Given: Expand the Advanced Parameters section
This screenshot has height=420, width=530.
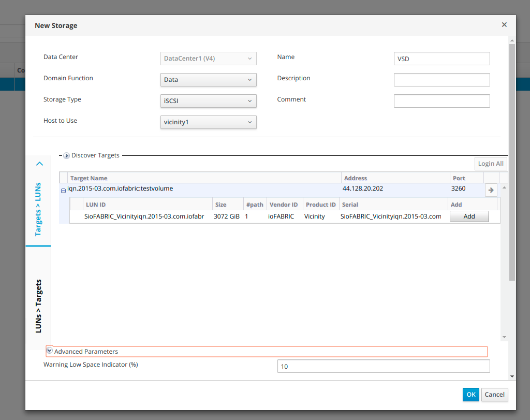Looking at the screenshot, I should pos(50,351).
